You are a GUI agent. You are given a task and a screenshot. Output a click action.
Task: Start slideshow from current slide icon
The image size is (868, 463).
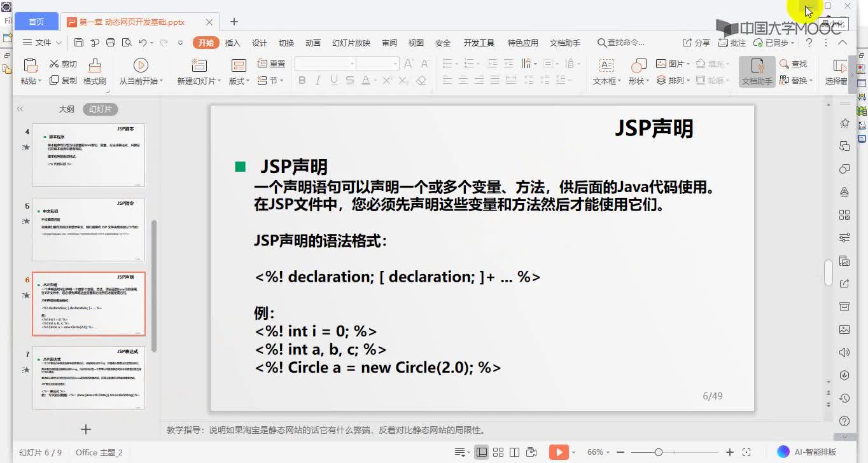(x=141, y=66)
